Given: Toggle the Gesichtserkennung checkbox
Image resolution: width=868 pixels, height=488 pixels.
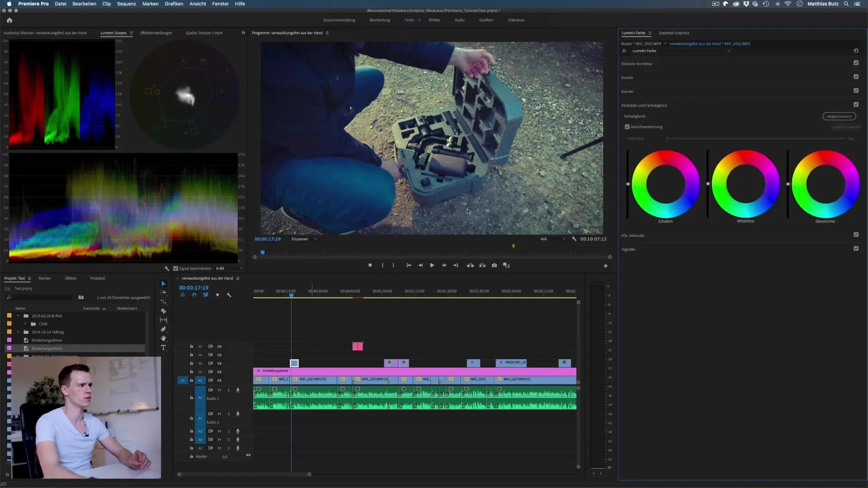Looking at the screenshot, I should coord(627,127).
